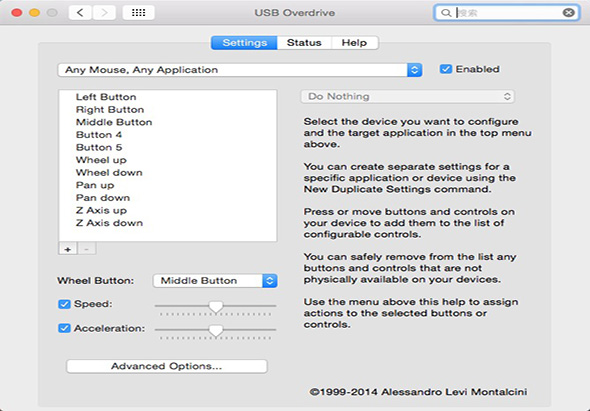
Task: Select Right Button in the controls list
Action: [x=167, y=110]
